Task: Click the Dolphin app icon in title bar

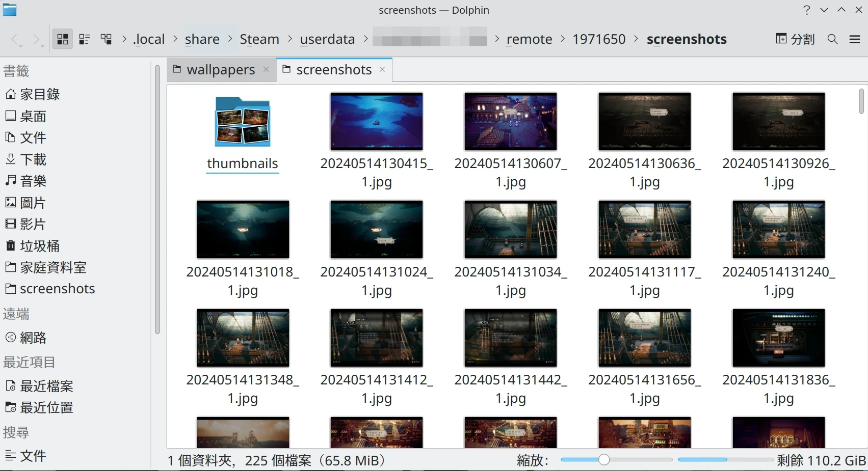Action: tap(10, 10)
